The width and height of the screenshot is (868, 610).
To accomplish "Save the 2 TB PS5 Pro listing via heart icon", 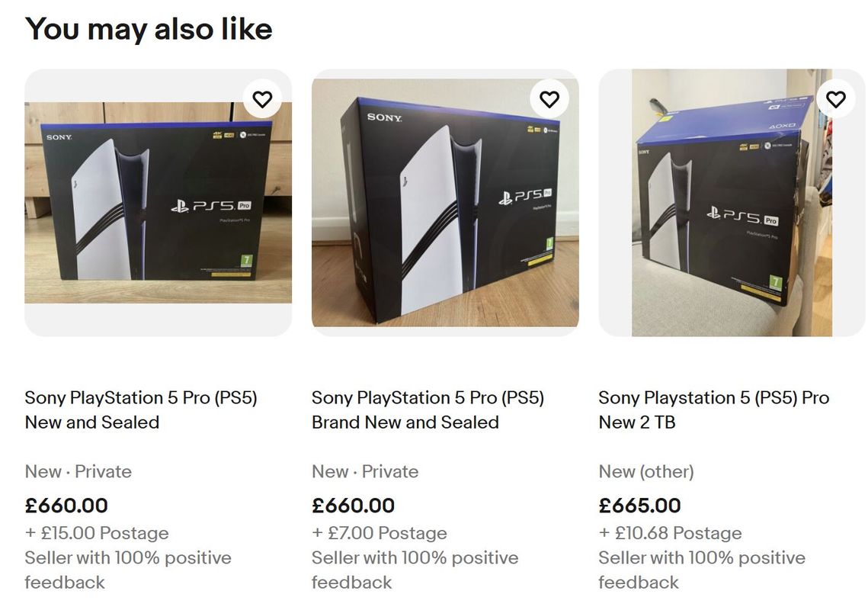I will (x=835, y=98).
